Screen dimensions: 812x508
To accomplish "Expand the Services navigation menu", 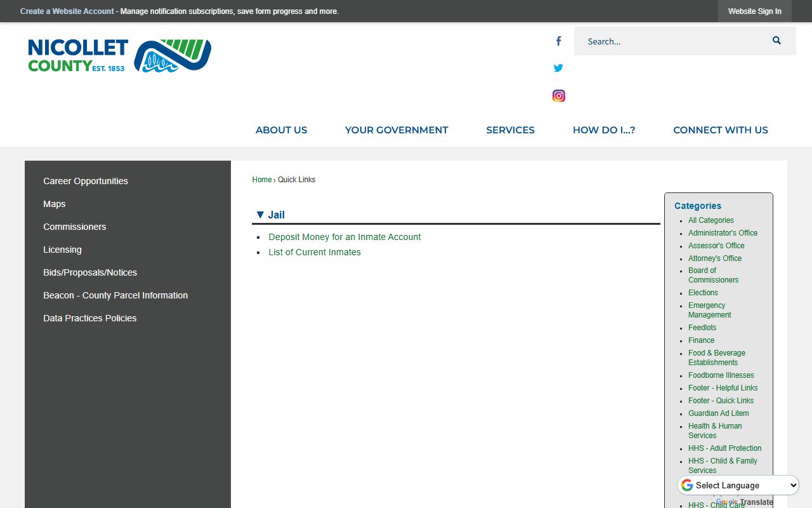I will tap(510, 130).
